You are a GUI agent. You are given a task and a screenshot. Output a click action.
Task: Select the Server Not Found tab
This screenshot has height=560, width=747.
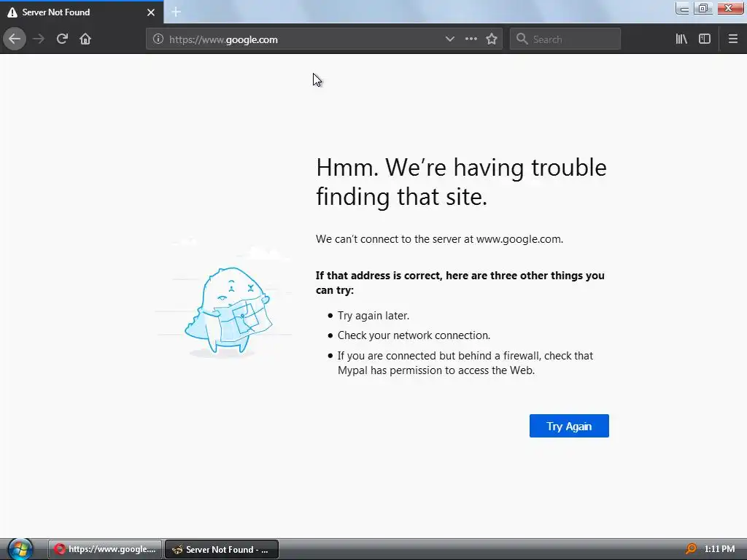point(82,12)
